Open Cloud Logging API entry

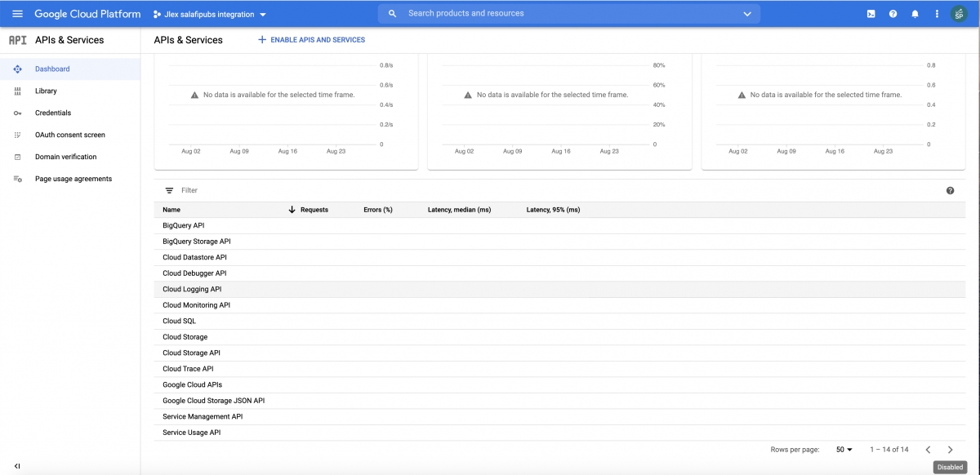[x=192, y=289]
